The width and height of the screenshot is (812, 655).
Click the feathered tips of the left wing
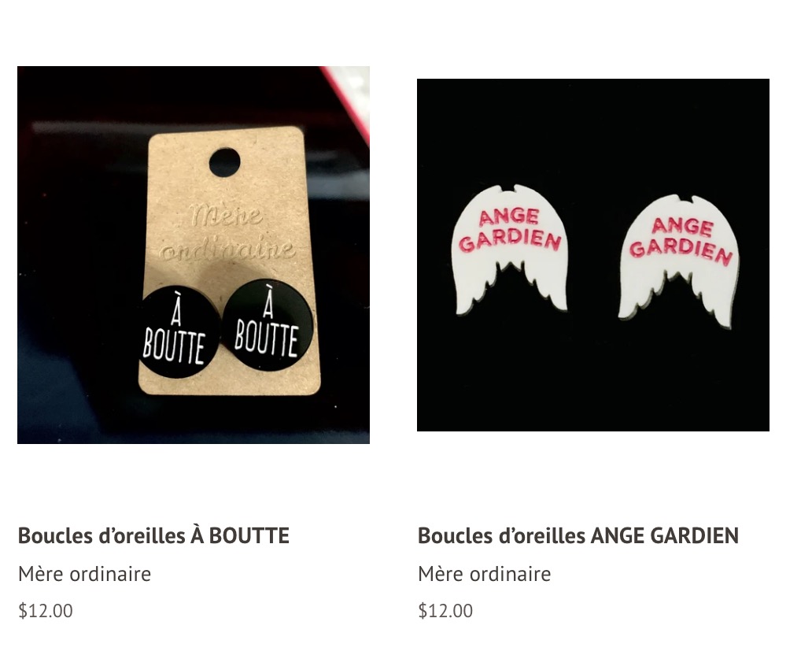(x=510, y=290)
